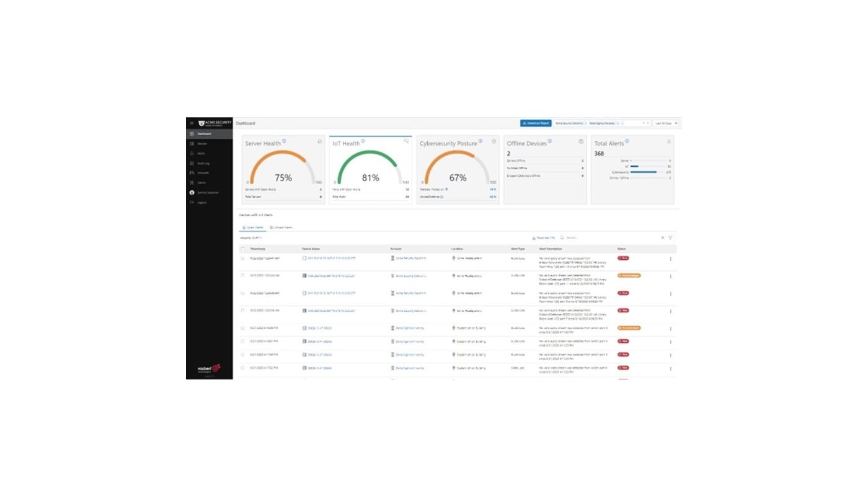Click the Cybersecurity bar in Total Alerts
Screen dimensions: 868x496
644,172
